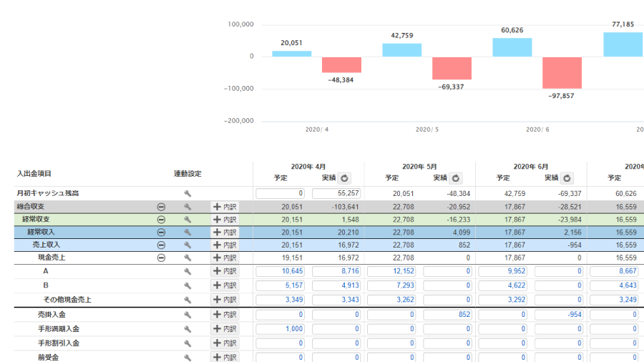Click the wrench icon in row A
The height and width of the screenshot is (362, 644).
pyautogui.click(x=187, y=271)
